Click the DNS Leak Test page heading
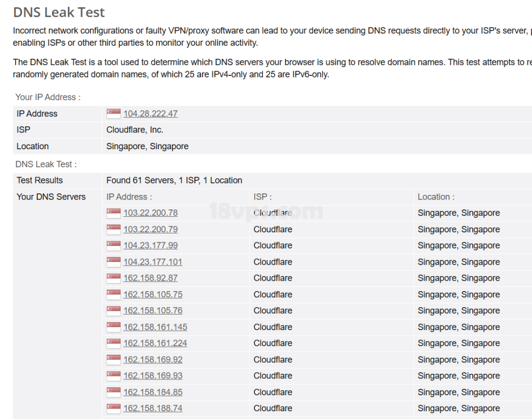Image resolution: width=532 pixels, height=419 pixels. [x=59, y=12]
